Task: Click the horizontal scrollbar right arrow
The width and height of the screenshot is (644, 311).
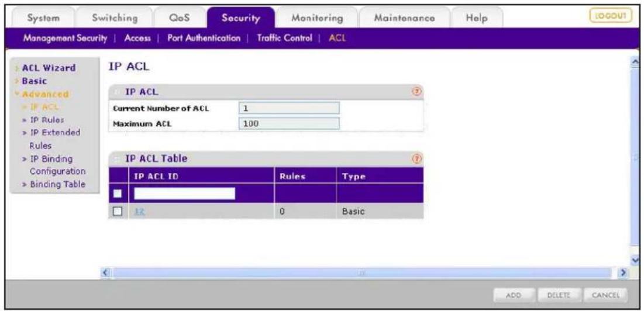Action: 624,272
